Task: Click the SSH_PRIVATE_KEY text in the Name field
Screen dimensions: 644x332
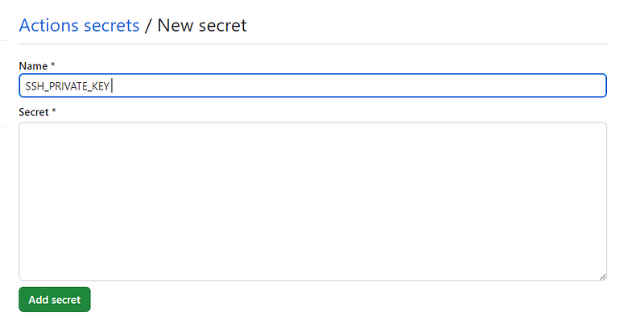Action: 67,86
